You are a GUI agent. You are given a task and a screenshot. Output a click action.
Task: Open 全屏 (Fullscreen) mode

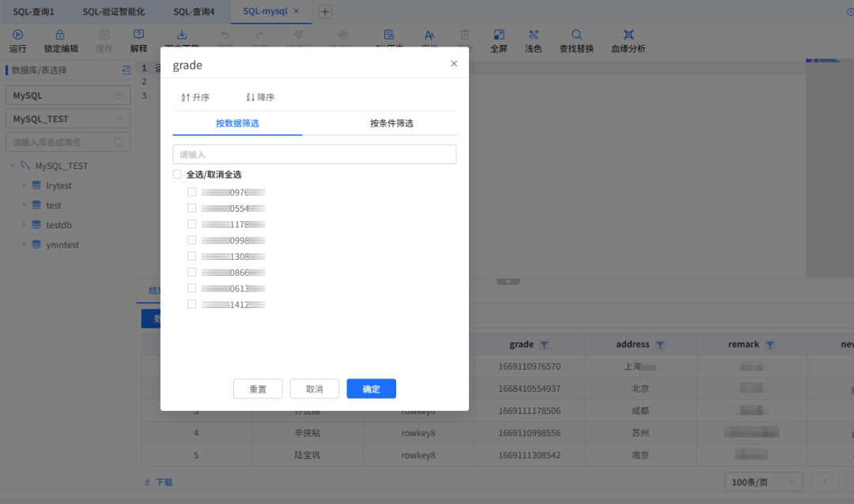[x=499, y=40]
